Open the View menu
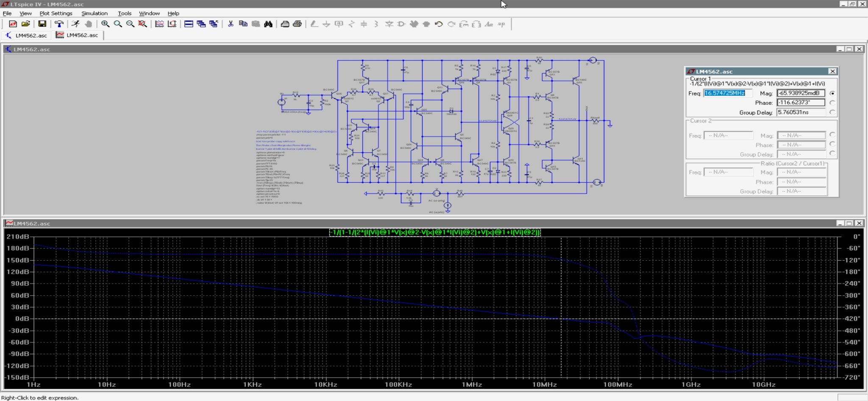868x401 pixels. pos(25,13)
